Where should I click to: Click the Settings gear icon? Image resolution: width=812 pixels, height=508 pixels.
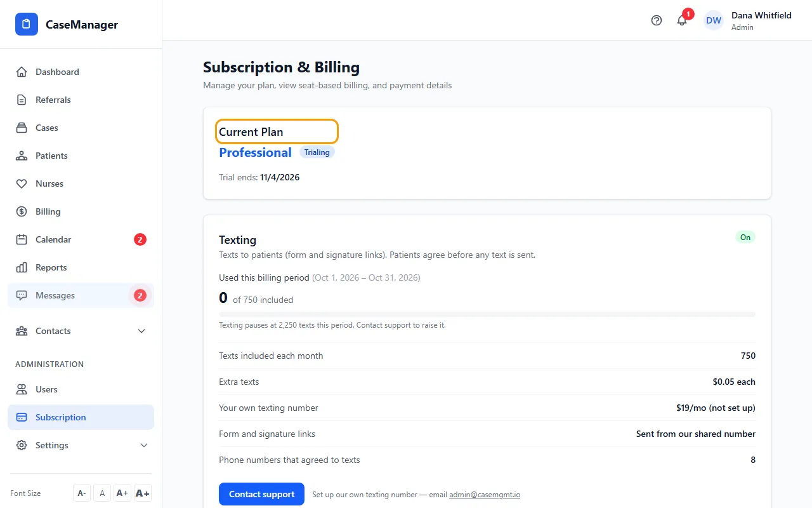pyautogui.click(x=22, y=445)
